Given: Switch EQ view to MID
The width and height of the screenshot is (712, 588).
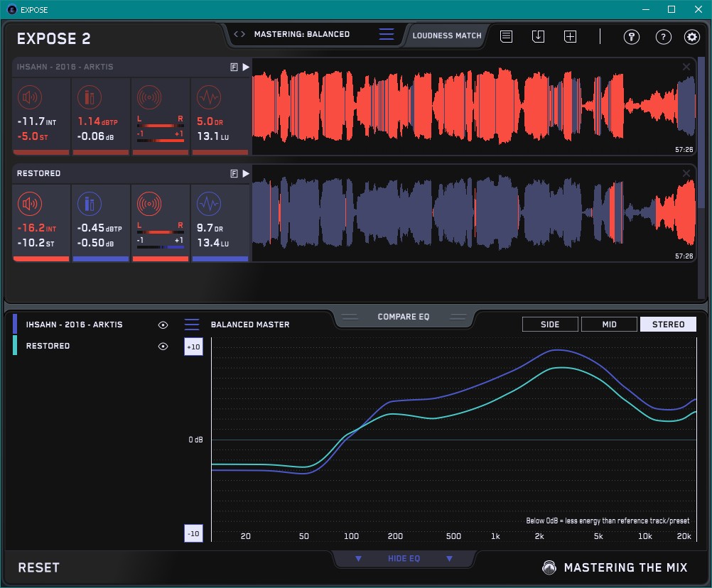Looking at the screenshot, I should (609, 325).
